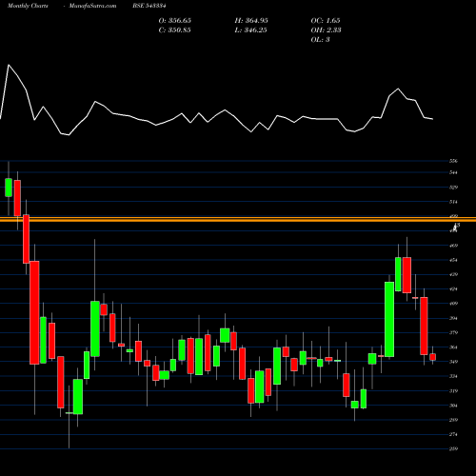
Task: Click the 409 price axis label
Action: [453, 304]
